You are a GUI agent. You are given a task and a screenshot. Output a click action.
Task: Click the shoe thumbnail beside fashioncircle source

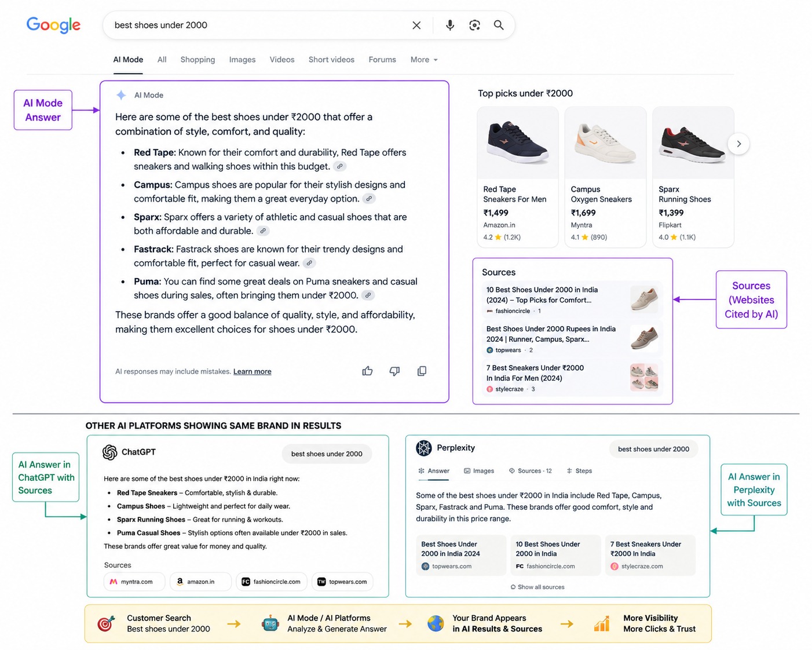644,299
